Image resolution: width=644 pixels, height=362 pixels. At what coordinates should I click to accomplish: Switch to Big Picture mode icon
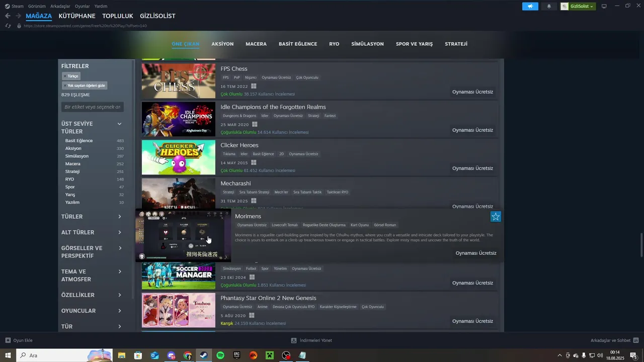pyautogui.click(x=604, y=6)
